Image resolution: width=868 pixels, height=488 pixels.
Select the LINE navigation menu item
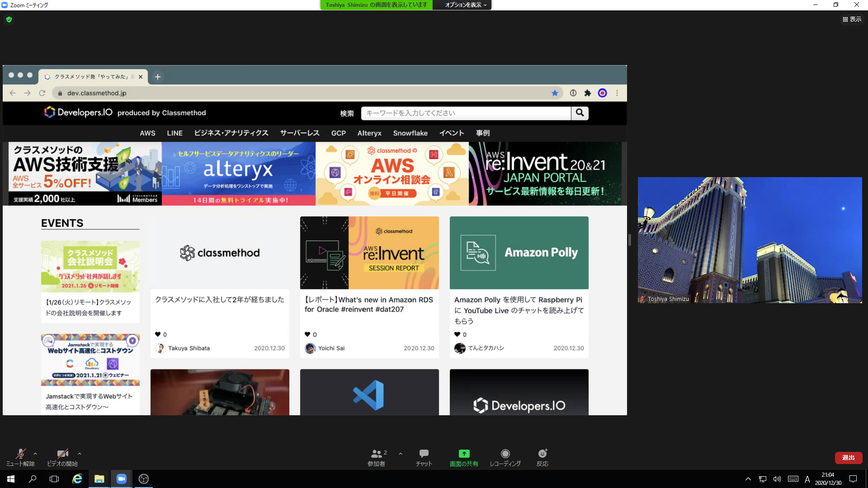click(x=175, y=133)
